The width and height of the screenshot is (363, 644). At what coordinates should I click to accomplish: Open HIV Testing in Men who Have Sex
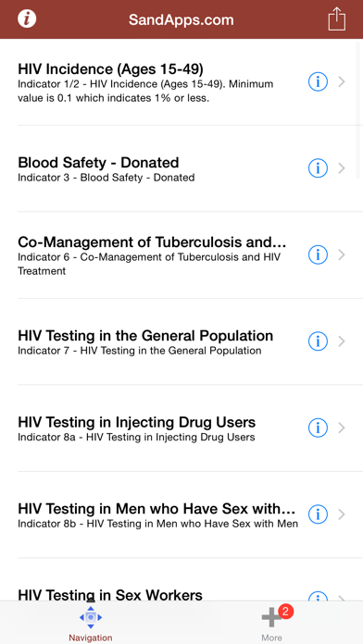[181, 514]
